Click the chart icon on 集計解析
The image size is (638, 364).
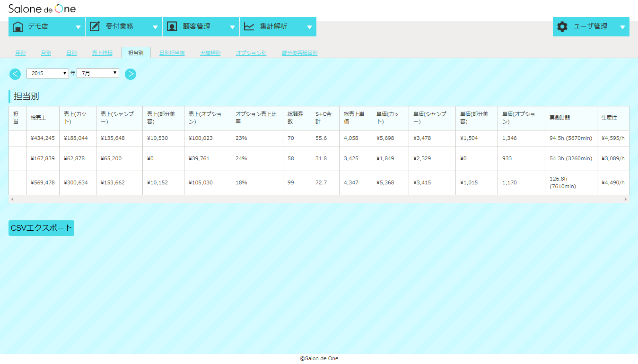pos(249,26)
